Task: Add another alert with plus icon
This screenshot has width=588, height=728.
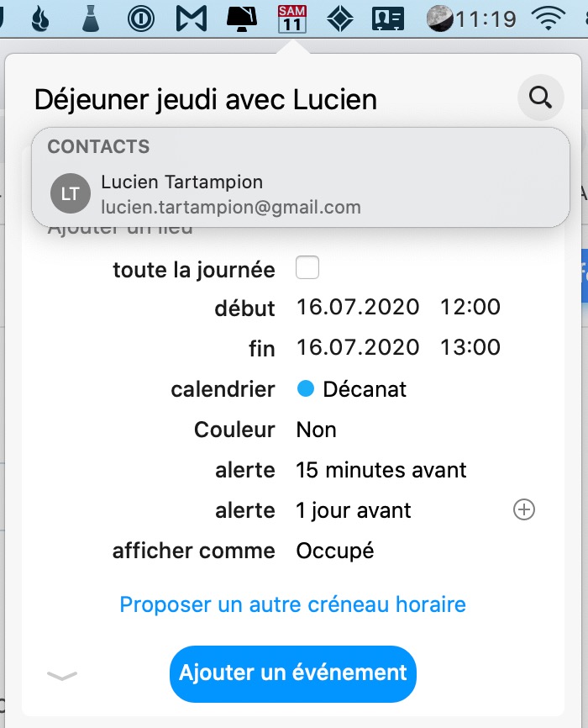Action: pyautogui.click(x=524, y=510)
